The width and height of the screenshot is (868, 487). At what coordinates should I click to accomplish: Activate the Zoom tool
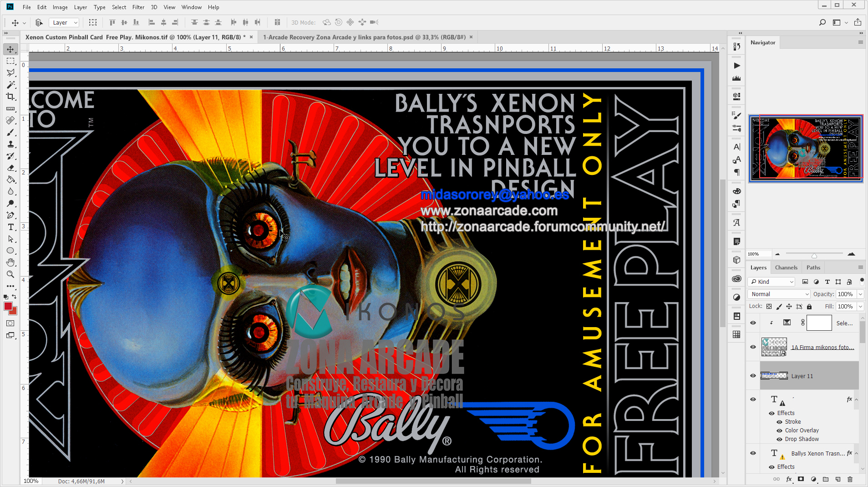10,274
